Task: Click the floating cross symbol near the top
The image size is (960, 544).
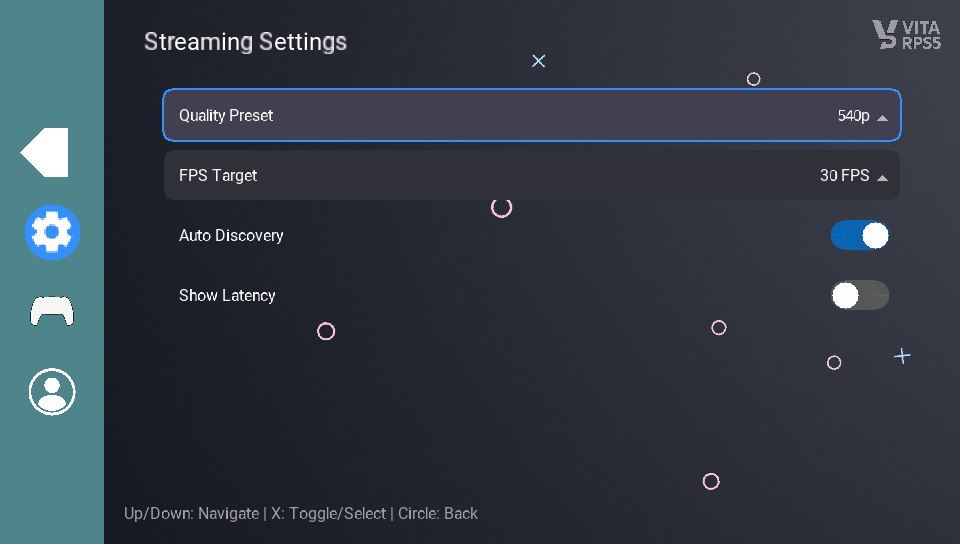Action: coord(538,61)
